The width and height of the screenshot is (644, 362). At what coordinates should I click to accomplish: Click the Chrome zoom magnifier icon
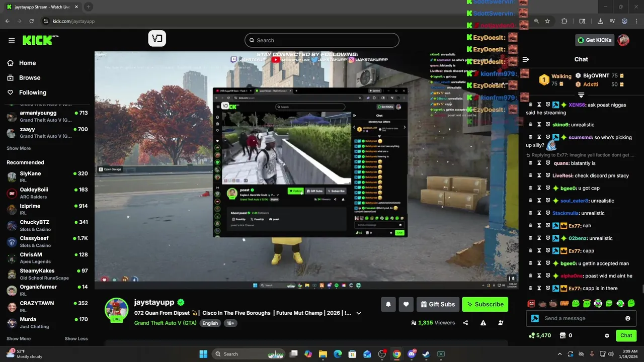[x=536, y=21]
